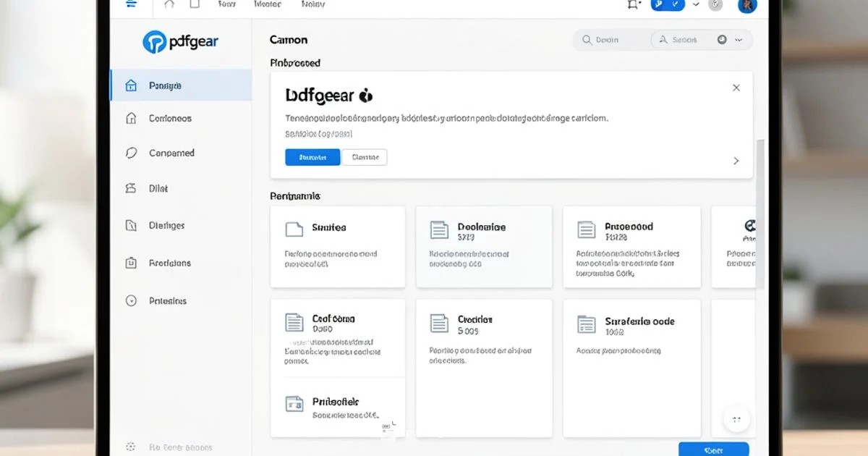Dismiss the Ddfgeear banner with the X

click(x=736, y=88)
